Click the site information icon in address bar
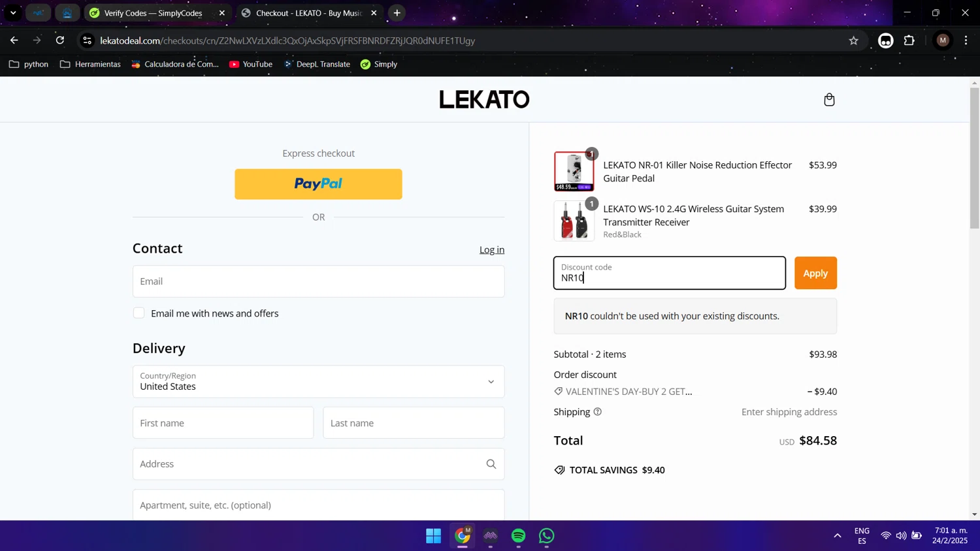980x551 pixels. (x=87, y=40)
